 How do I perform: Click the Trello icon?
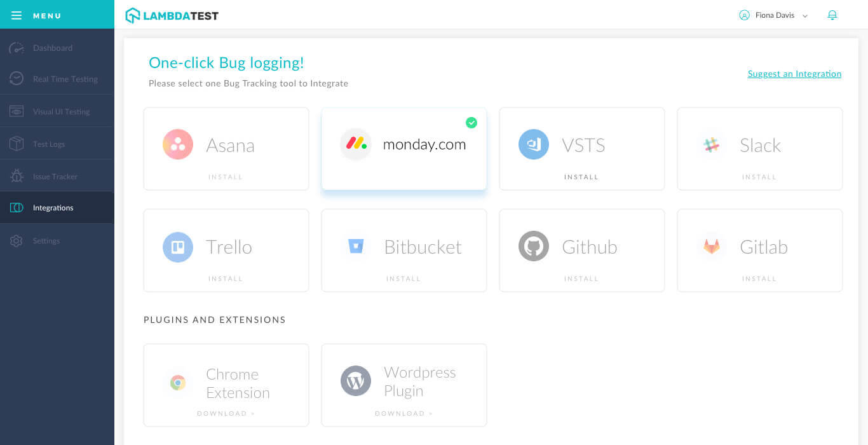click(178, 246)
